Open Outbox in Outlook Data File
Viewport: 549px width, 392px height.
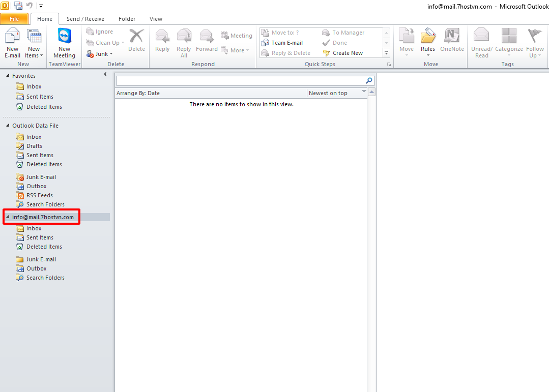point(31,186)
